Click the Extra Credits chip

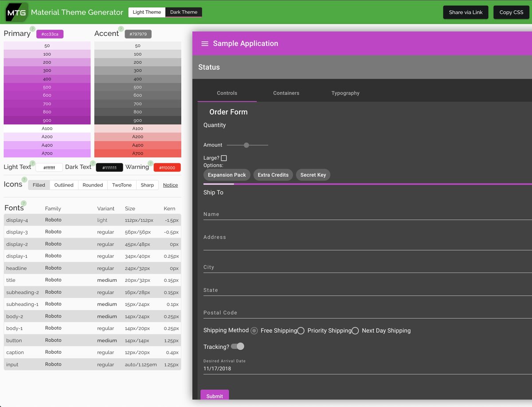tap(273, 175)
